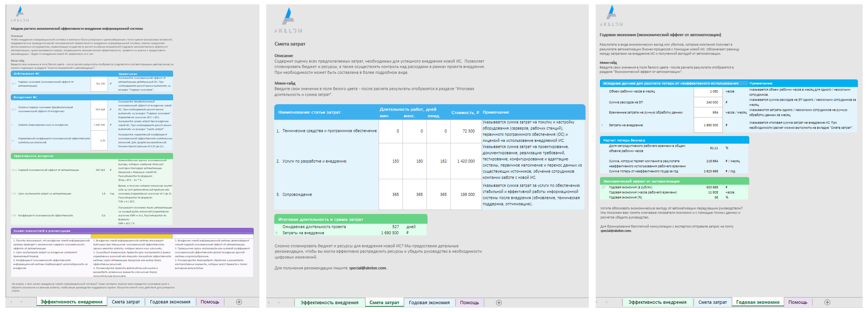Select the 342 063 annual effect value
This screenshot has height=312, width=868.
[x=100, y=170]
